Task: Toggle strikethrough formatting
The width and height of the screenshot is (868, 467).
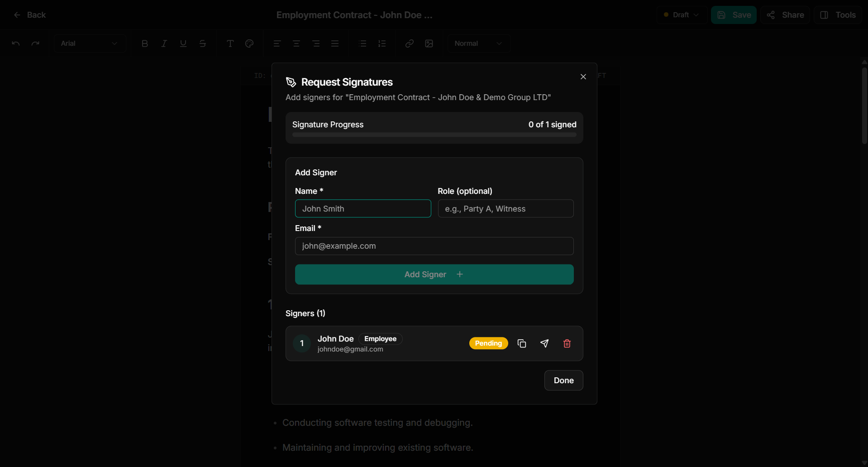Action: [x=203, y=43]
